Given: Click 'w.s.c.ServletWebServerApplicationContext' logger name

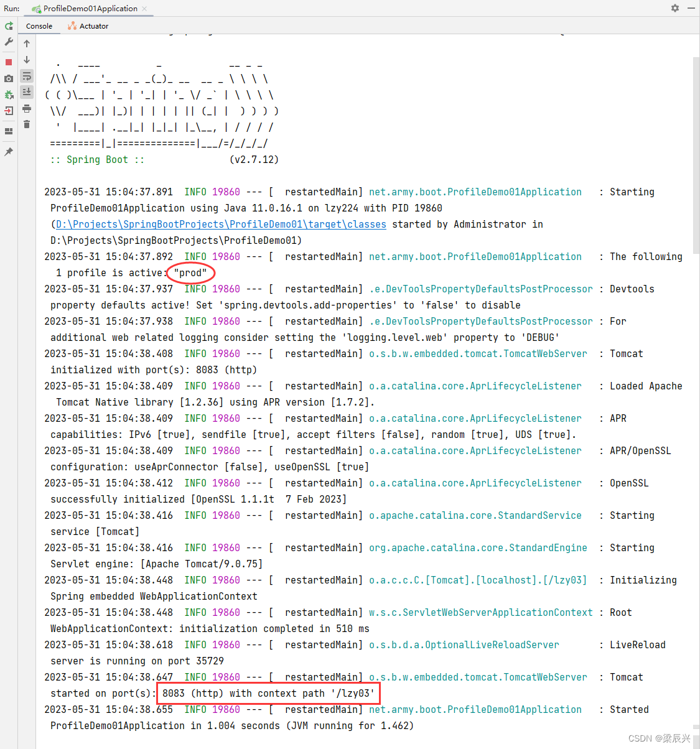Looking at the screenshot, I should pos(481,613).
